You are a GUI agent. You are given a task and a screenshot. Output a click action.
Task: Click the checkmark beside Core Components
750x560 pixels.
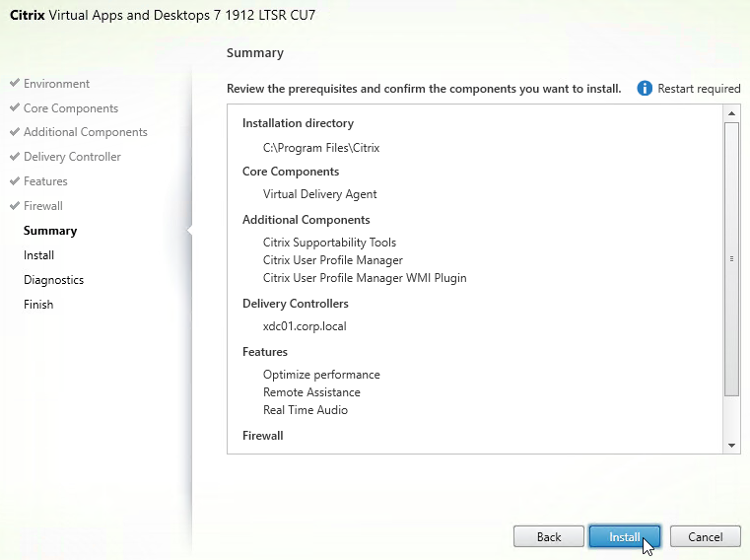(x=15, y=108)
